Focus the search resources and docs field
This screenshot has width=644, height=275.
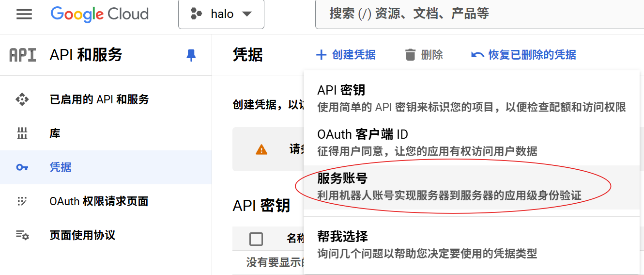coord(479,14)
